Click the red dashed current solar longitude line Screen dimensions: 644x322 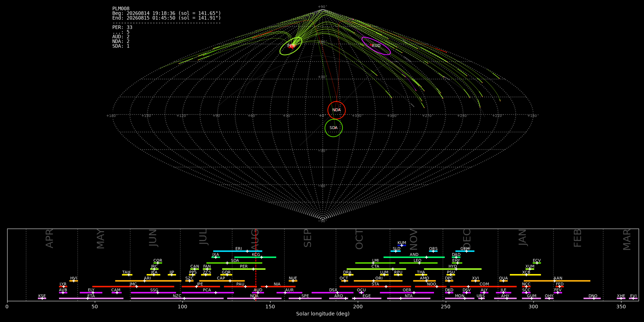pyautogui.click(x=256, y=265)
